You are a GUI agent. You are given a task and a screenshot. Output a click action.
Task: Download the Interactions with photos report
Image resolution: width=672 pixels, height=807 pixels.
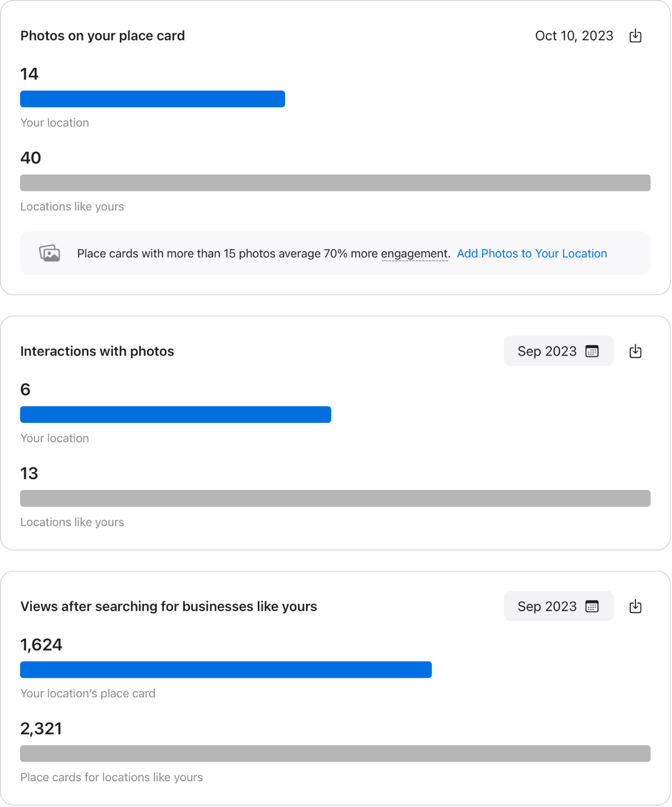[635, 351]
